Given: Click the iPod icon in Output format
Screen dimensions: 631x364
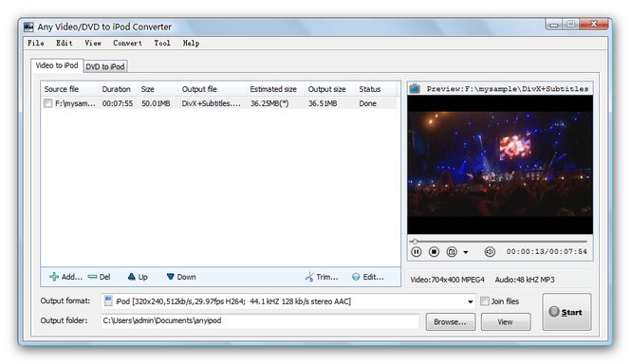Looking at the screenshot, I should pyautogui.click(x=108, y=300).
